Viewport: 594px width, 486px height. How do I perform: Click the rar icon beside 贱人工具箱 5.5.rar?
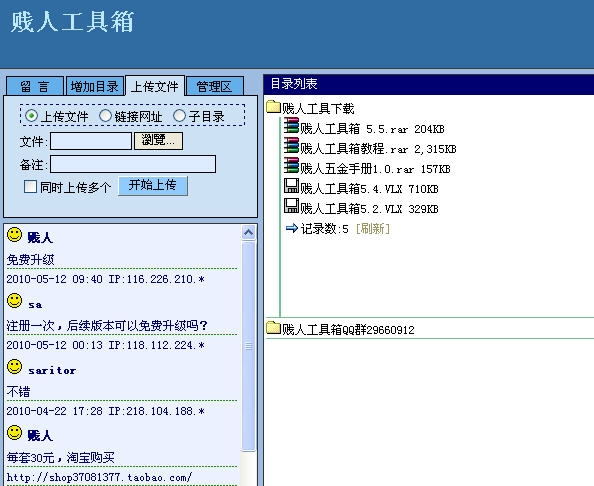[291, 125]
